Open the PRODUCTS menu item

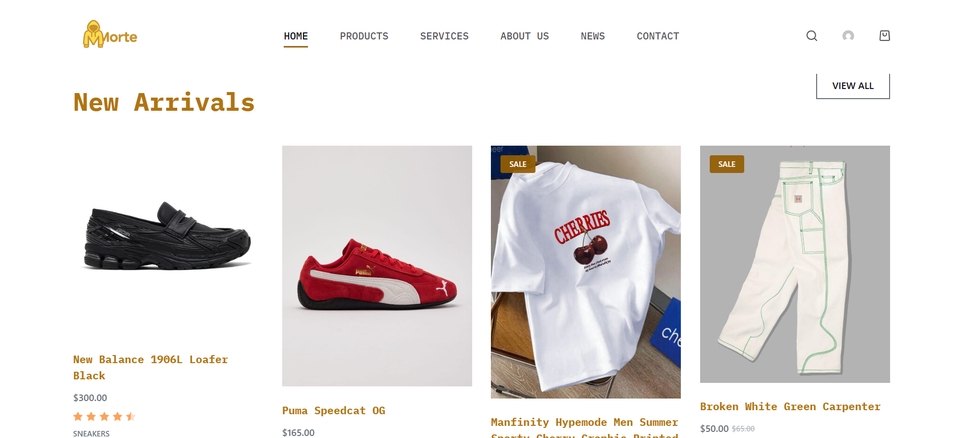pyautogui.click(x=364, y=36)
